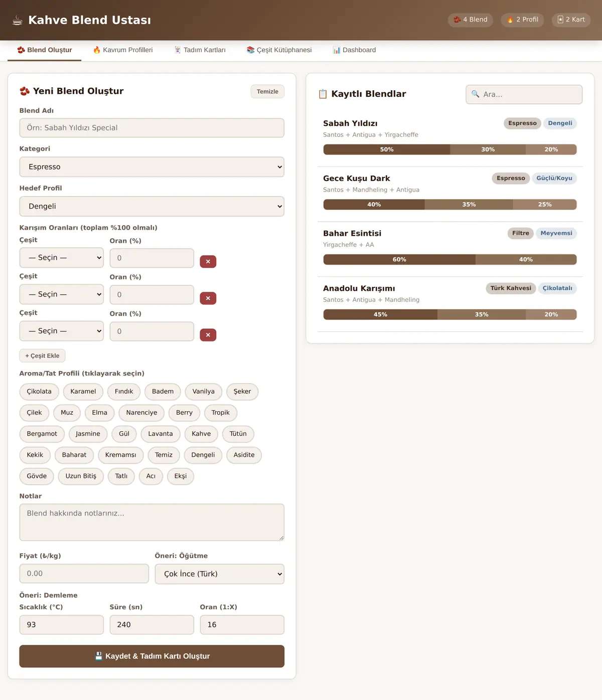Click the Notlar text area
Viewport: 602px width, 700px height.
click(152, 522)
